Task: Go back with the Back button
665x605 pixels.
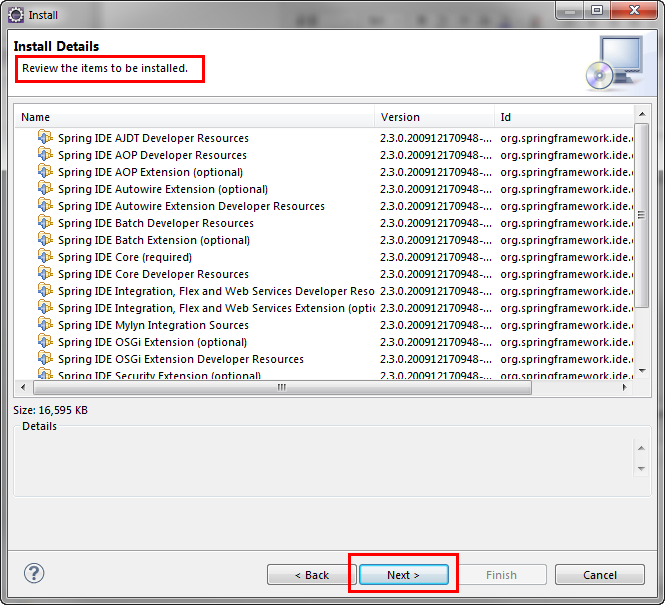Action: pyautogui.click(x=312, y=574)
